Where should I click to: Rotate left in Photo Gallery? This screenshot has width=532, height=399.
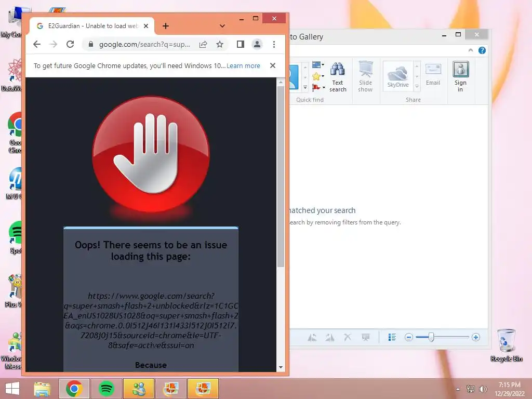(312, 337)
